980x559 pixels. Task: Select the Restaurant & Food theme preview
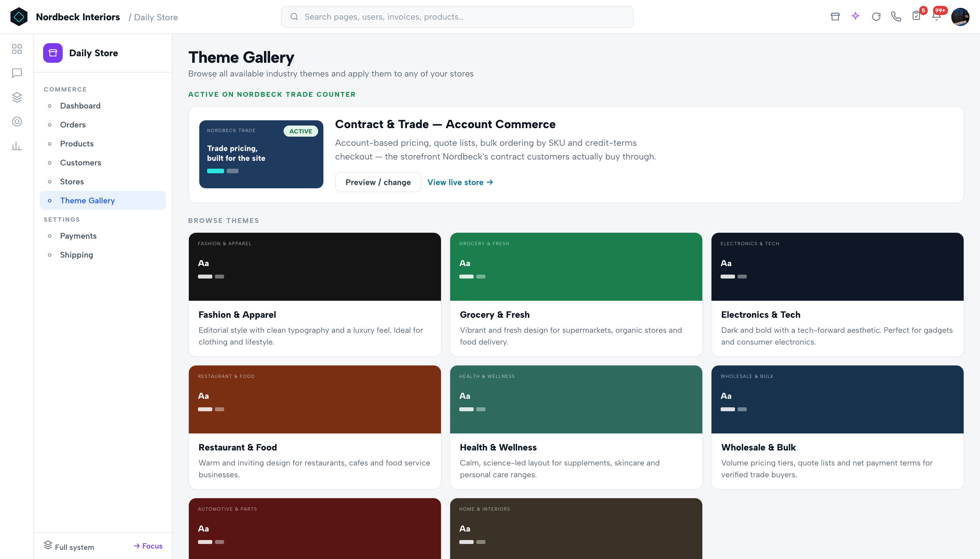pyautogui.click(x=315, y=400)
